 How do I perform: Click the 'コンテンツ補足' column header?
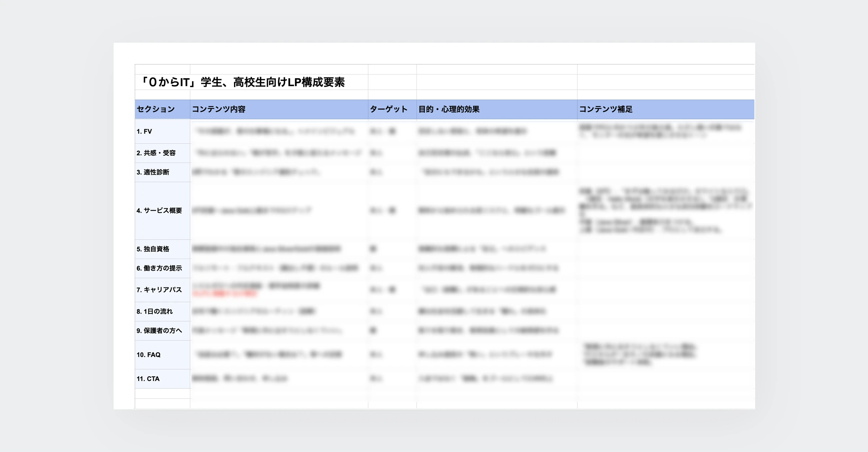666,109
